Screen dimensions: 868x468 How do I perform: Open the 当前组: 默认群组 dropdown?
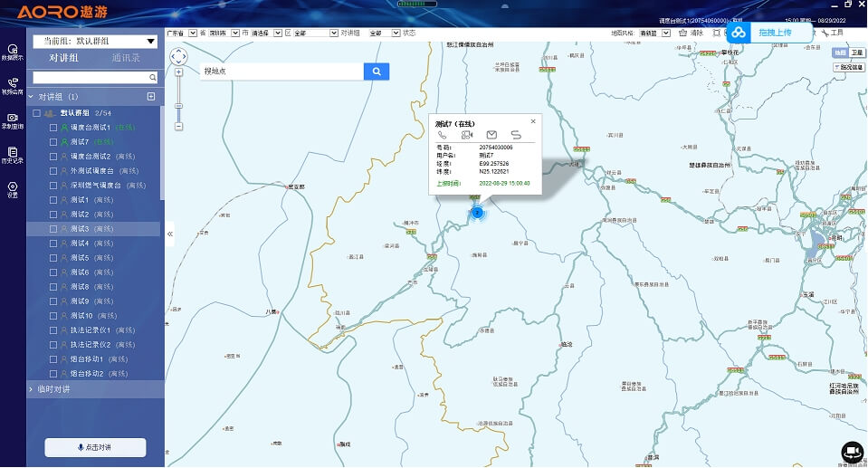(95, 41)
